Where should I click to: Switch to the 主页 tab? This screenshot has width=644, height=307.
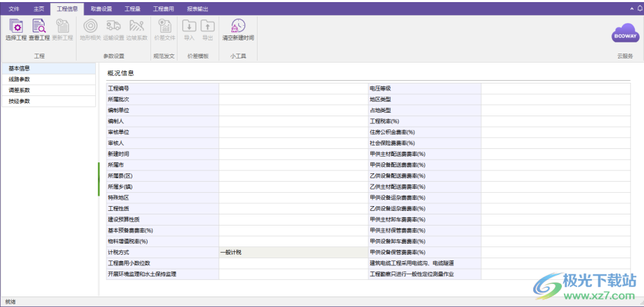point(38,8)
